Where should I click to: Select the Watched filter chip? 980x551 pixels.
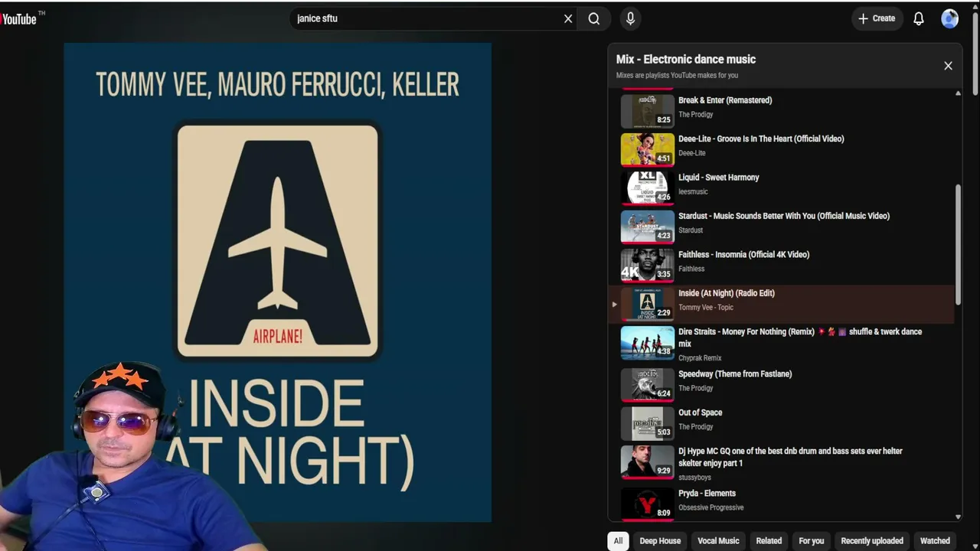click(x=935, y=541)
